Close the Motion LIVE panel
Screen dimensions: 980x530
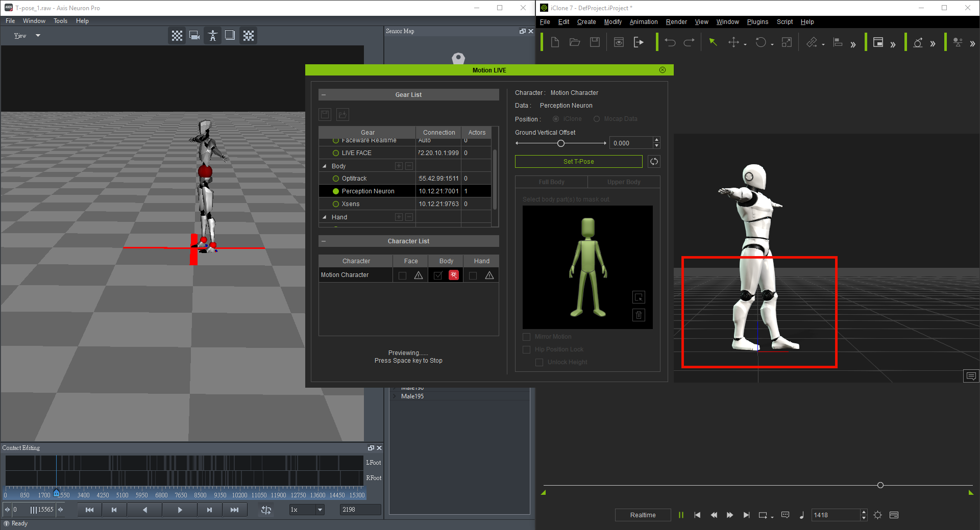click(663, 70)
